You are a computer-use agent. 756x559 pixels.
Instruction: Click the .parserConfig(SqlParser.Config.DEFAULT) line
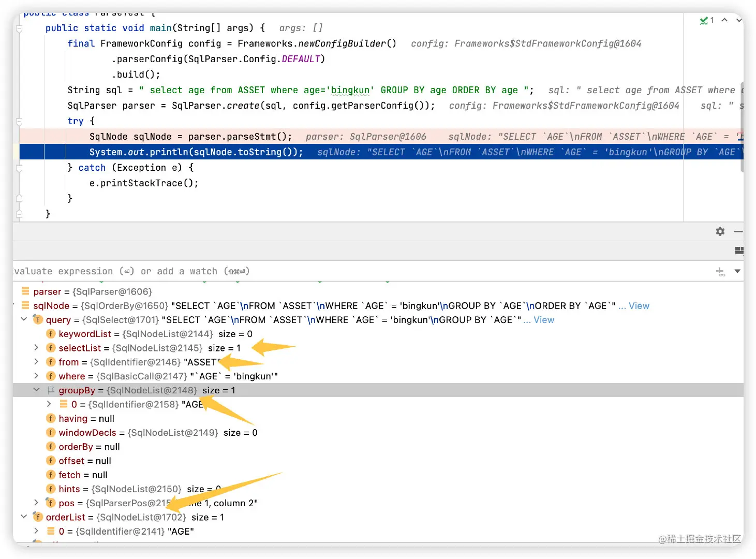coord(218,59)
